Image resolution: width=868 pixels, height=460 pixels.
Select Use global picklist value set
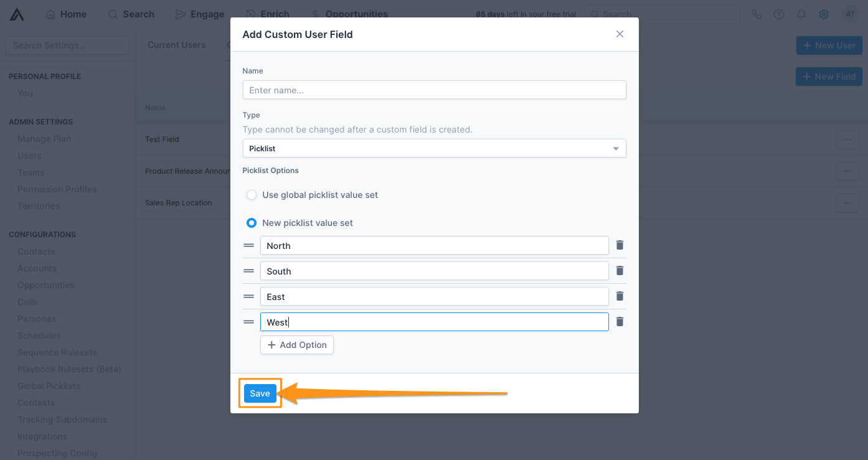[x=252, y=195]
